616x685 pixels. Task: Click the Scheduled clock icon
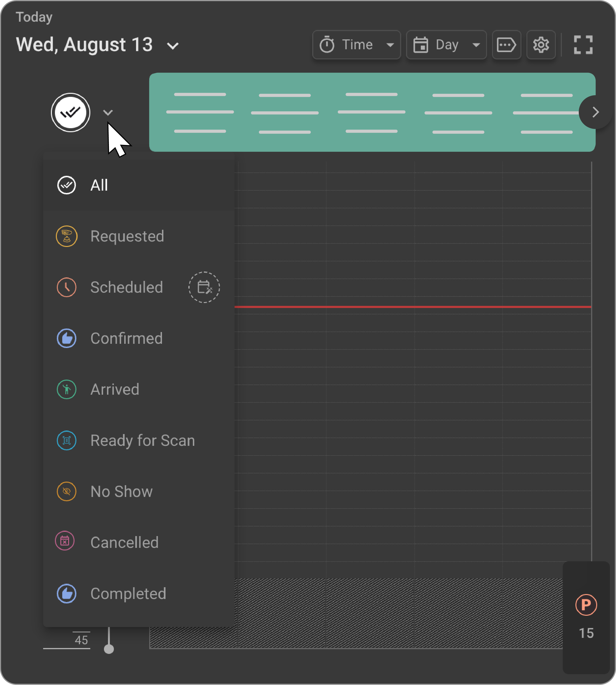(x=67, y=287)
